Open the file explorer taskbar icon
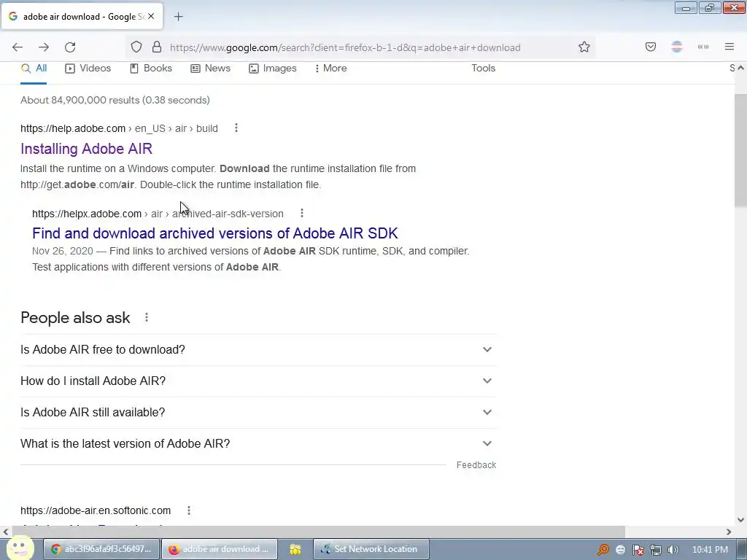 pos(295,549)
